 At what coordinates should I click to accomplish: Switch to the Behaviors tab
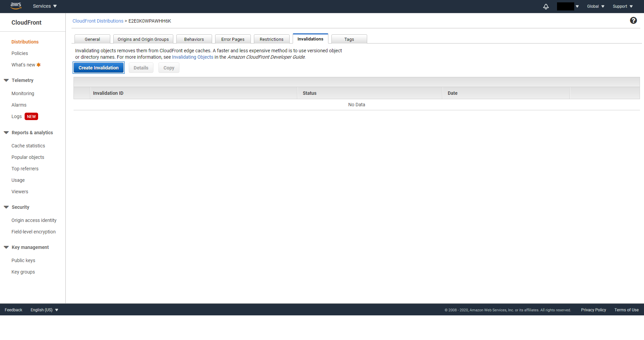(194, 39)
